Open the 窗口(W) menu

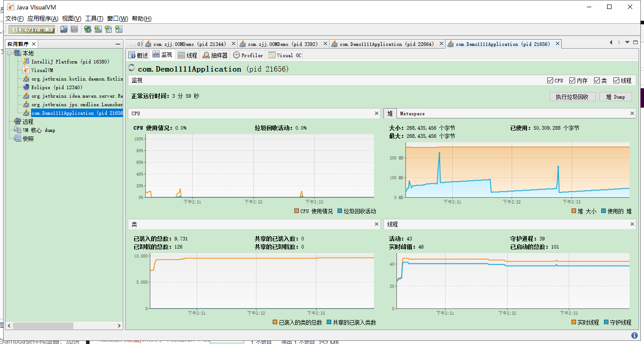click(117, 18)
